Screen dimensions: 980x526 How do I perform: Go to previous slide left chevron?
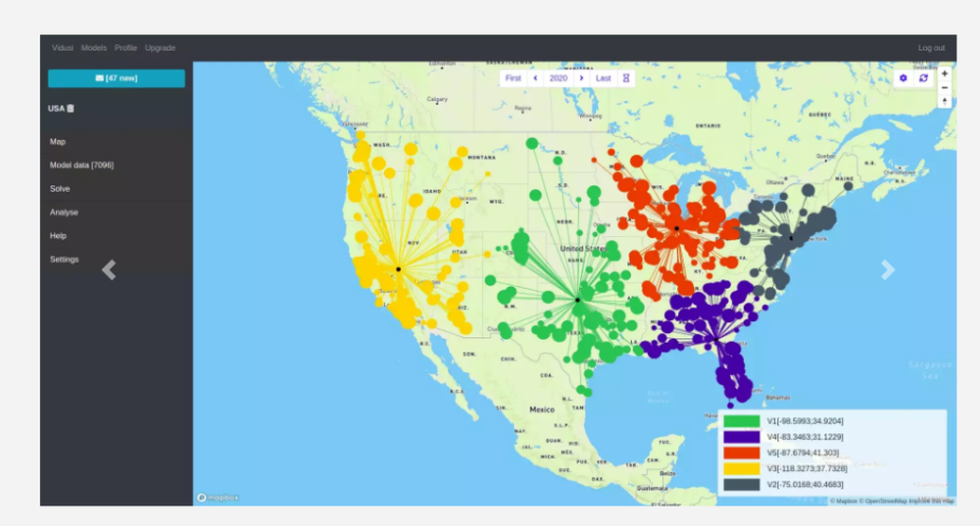click(x=109, y=270)
